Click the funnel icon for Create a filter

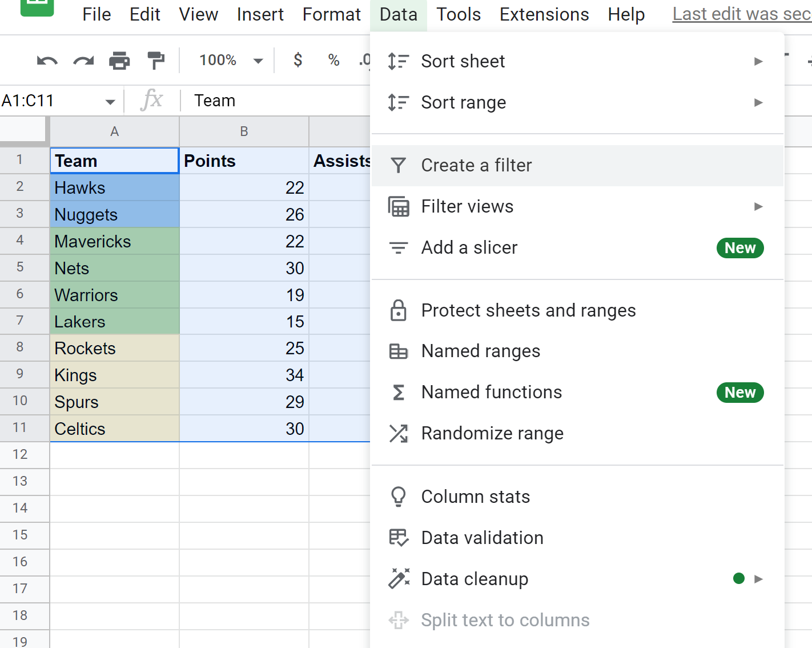coord(399,165)
